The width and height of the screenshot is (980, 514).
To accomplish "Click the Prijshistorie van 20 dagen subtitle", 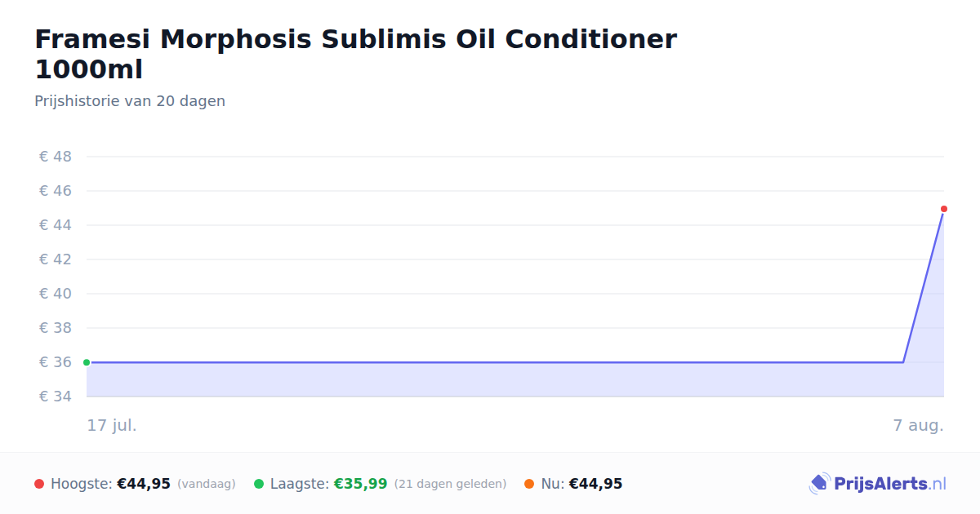I will pyautogui.click(x=130, y=101).
